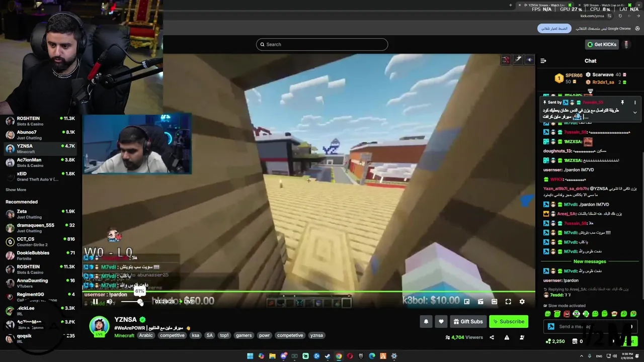Follow the channel with heart button
This screenshot has height=362, width=644.
tap(441, 322)
